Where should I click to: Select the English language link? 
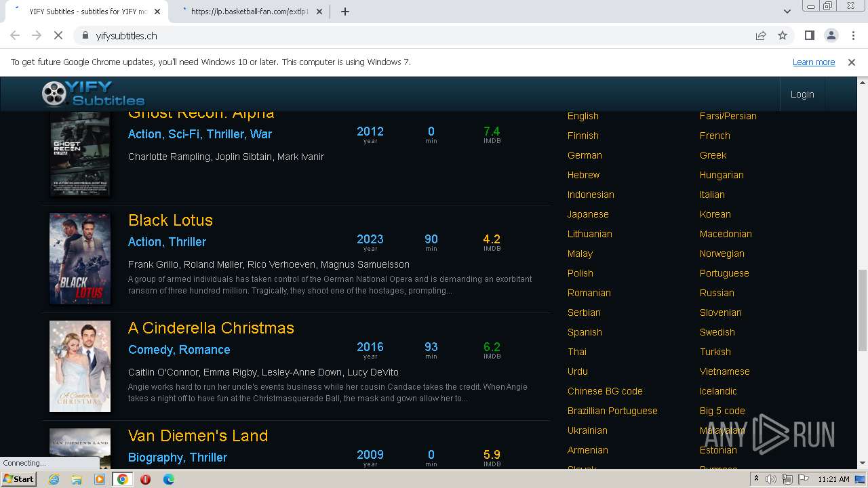pyautogui.click(x=583, y=116)
